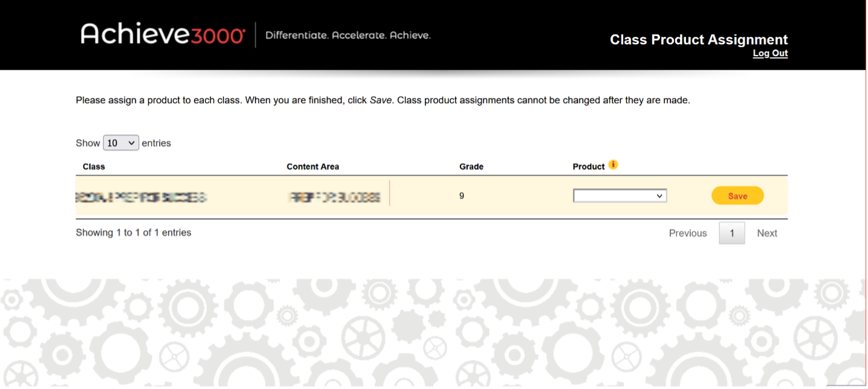This screenshot has height=389, width=868.
Task: Click the grade value 9 cell
Action: click(462, 196)
